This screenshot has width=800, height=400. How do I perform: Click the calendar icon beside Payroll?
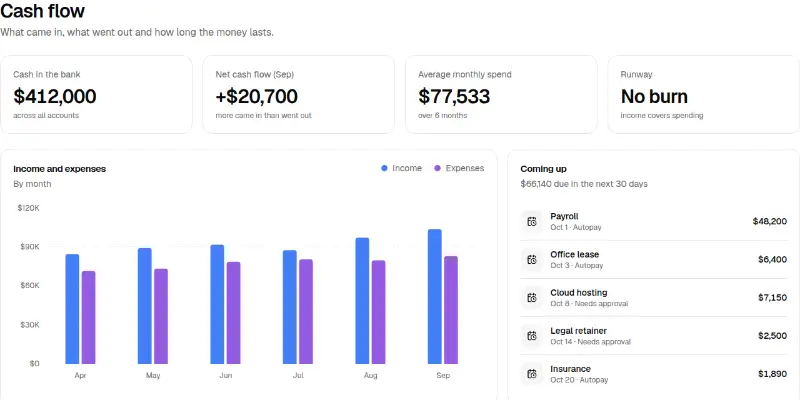click(532, 221)
